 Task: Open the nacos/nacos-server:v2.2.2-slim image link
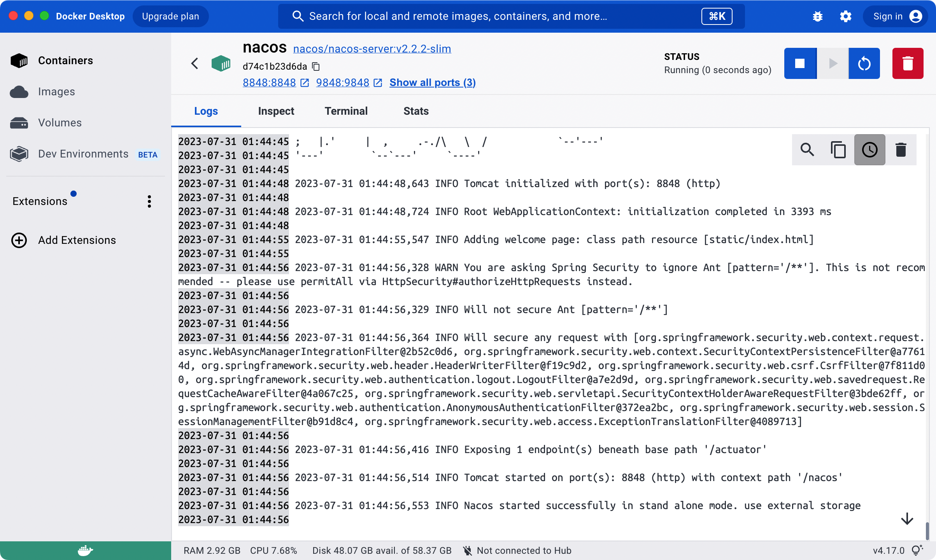(x=372, y=49)
